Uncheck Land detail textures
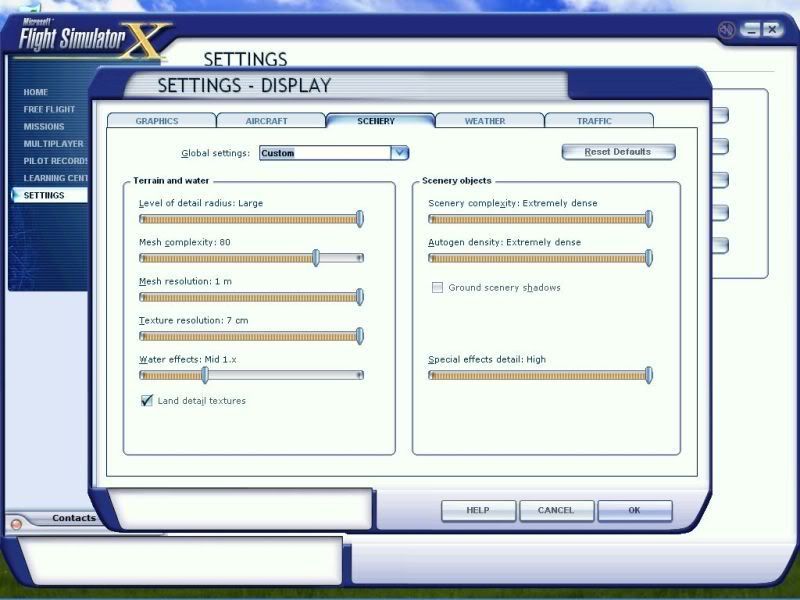800x600 pixels. click(x=147, y=401)
